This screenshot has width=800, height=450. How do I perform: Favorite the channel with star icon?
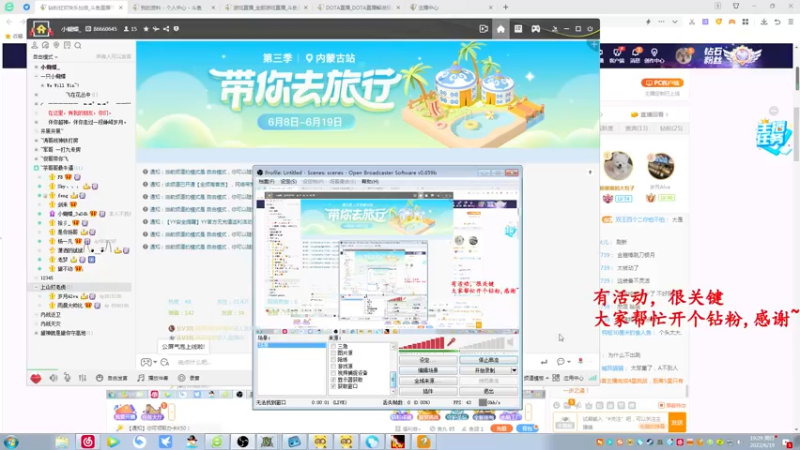146,29
